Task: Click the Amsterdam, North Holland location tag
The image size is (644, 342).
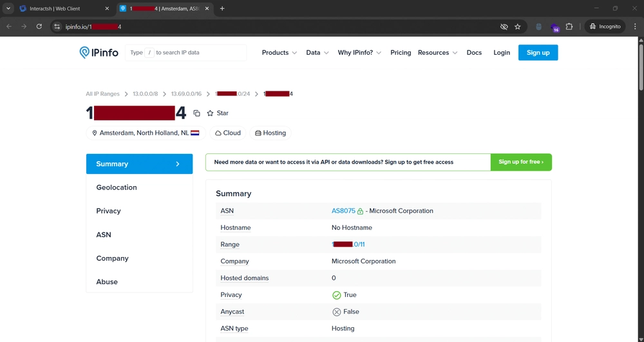Action: [146, 133]
